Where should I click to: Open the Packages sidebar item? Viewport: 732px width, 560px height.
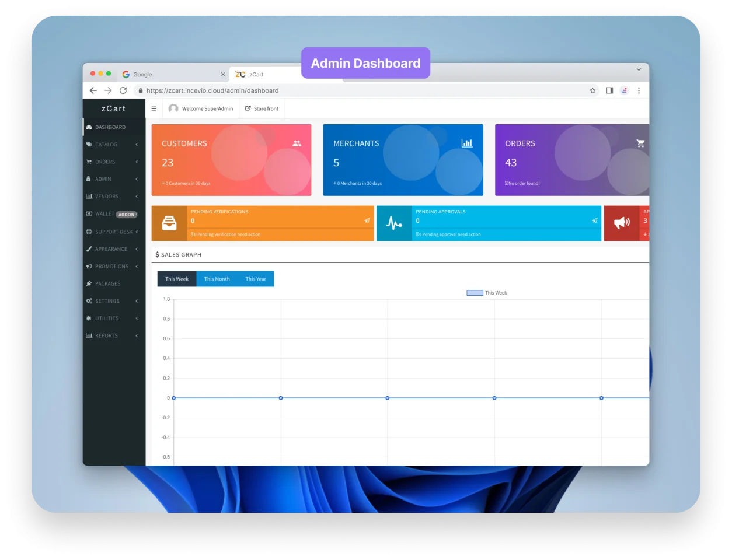(114, 283)
